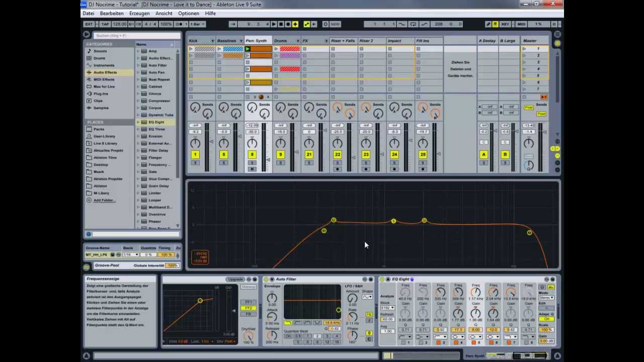Toggle Kick track activator 1
644x362 pixels.
point(195,155)
